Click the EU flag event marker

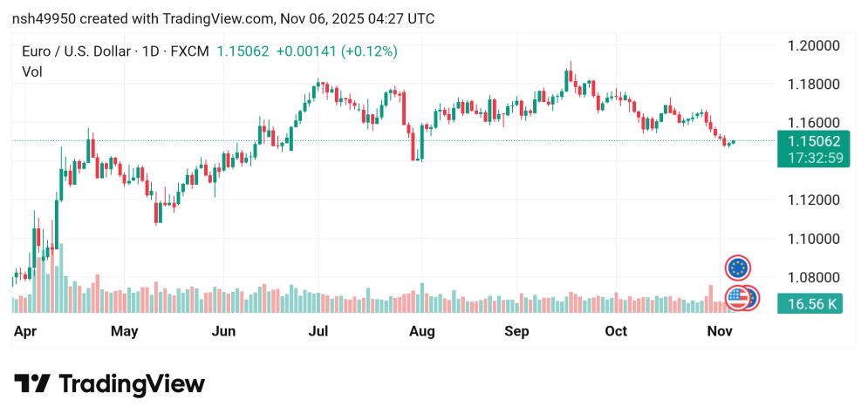point(738,268)
